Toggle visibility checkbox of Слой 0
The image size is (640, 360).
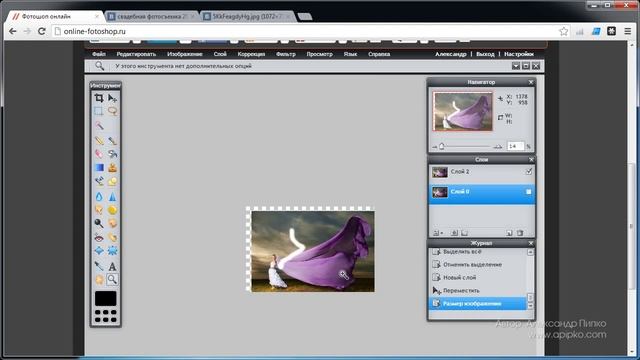[x=529, y=191]
